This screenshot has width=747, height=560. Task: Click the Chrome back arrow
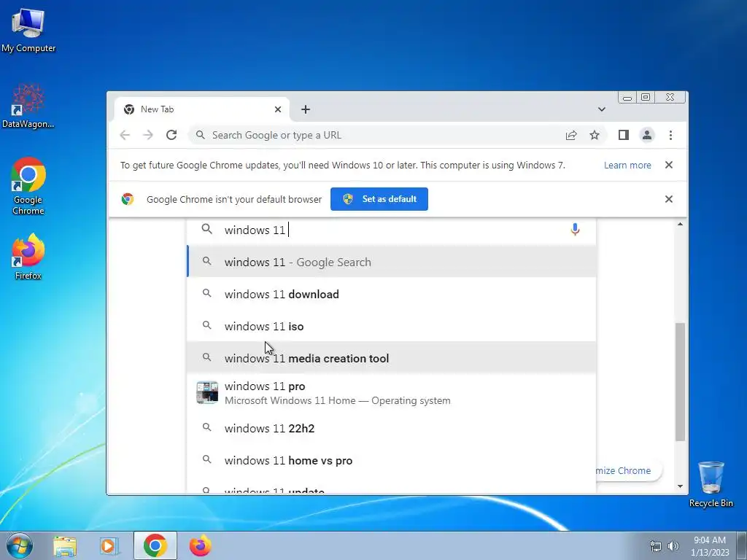pyautogui.click(x=125, y=135)
